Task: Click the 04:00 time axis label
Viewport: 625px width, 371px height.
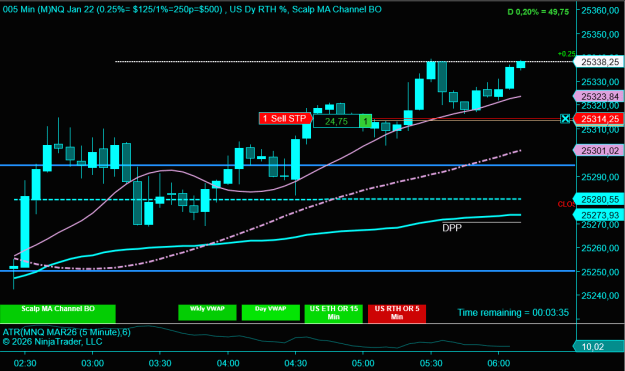Action: coord(228,363)
